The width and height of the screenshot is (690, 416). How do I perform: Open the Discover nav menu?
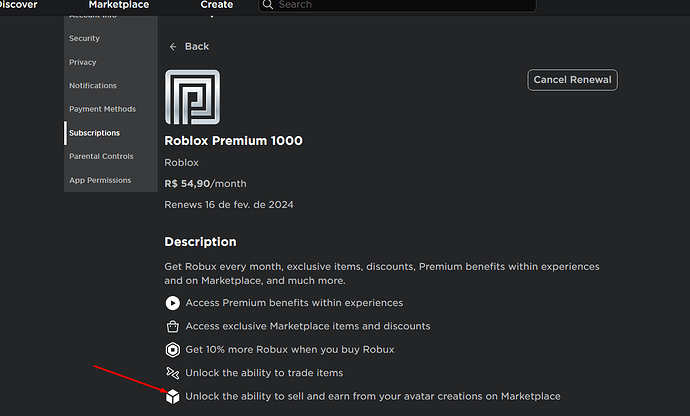(19, 5)
